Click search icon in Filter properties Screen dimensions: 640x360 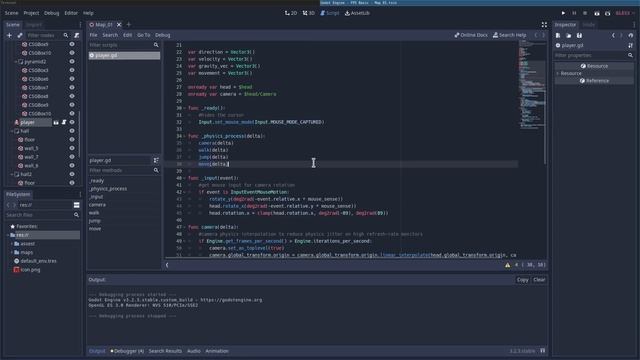pos(630,56)
